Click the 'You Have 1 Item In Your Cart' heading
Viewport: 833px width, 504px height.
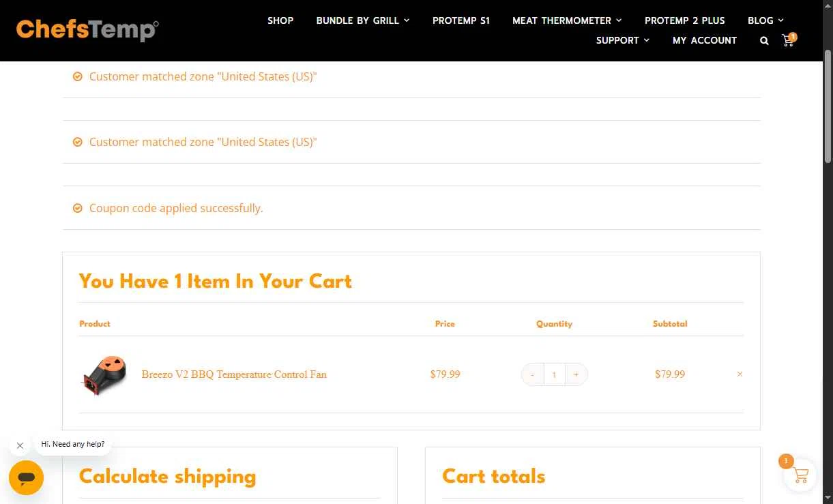point(216,281)
